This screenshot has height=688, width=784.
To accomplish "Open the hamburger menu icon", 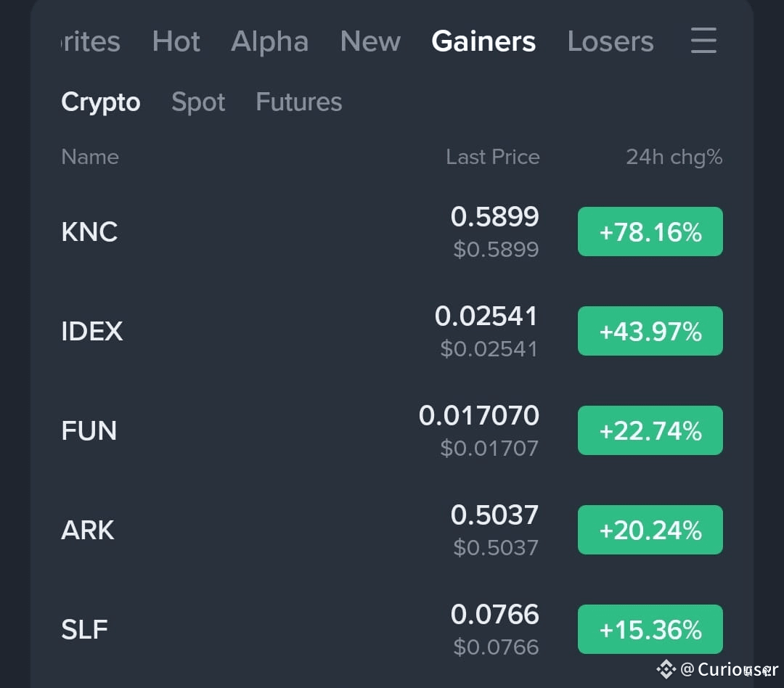I will 702,41.
